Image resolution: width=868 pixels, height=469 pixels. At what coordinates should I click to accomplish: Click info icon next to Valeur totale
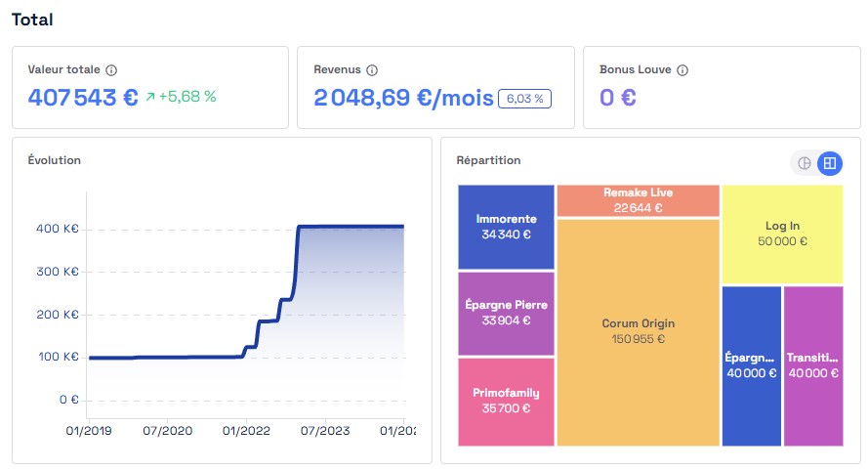pos(111,70)
